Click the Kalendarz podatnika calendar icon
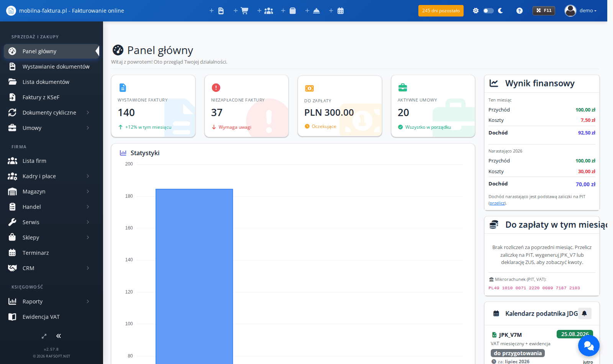This screenshot has height=364, width=613. pyautogui.click(x=496, y=313)
